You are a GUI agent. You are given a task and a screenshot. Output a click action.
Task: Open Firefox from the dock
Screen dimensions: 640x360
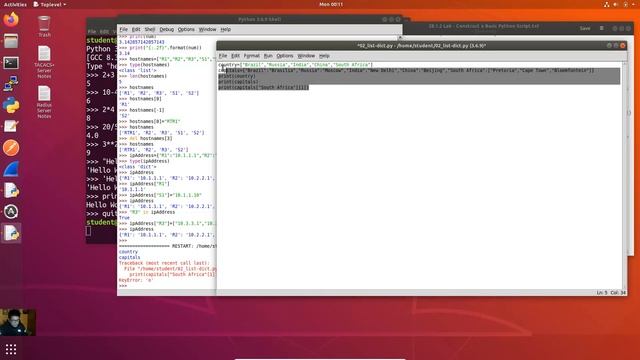coord(11,19)
